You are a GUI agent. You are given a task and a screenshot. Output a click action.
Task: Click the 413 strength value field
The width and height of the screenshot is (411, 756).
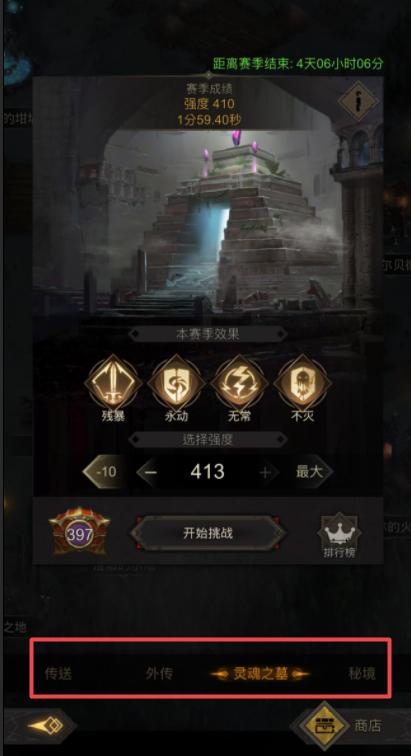(x=207, y=472)
